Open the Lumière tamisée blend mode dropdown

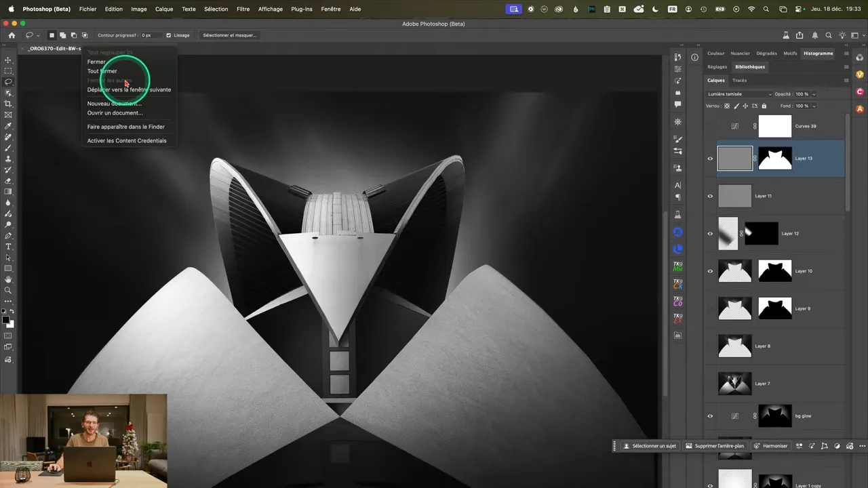point(739,94)
